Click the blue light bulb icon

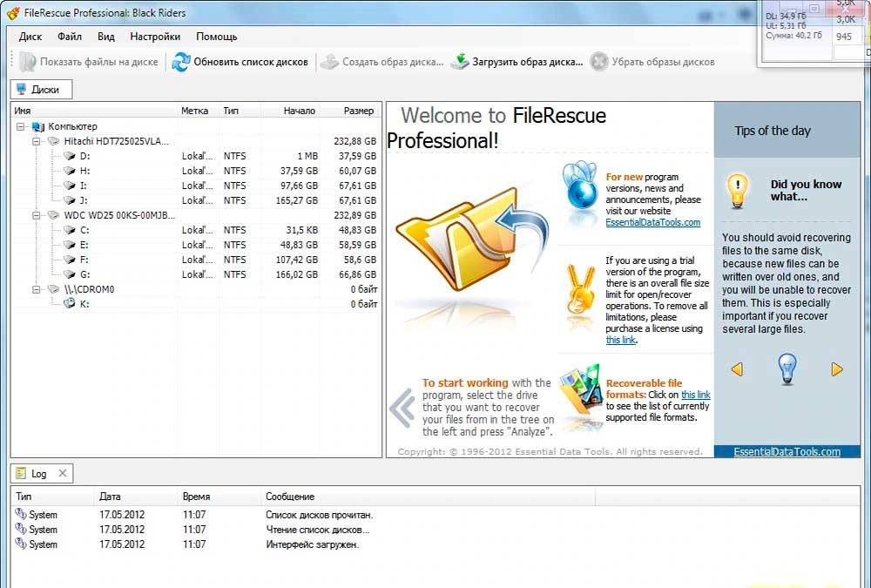[787, 369]
